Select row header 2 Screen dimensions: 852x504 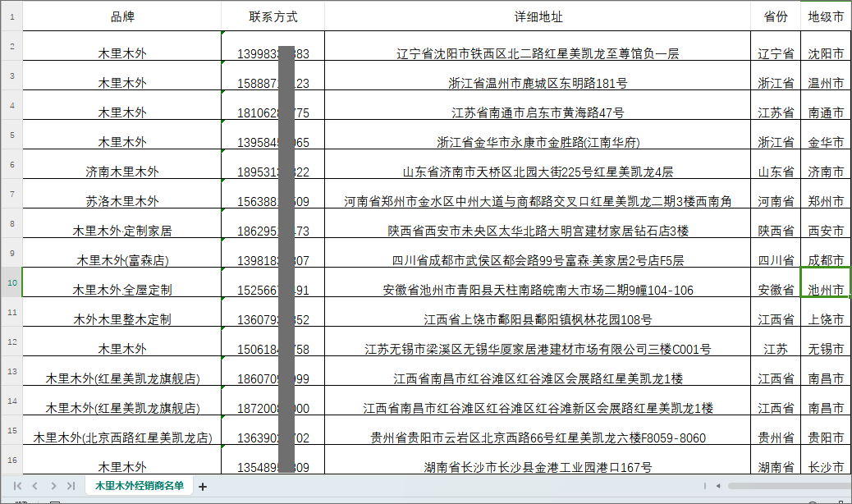(x=11, y=46)
